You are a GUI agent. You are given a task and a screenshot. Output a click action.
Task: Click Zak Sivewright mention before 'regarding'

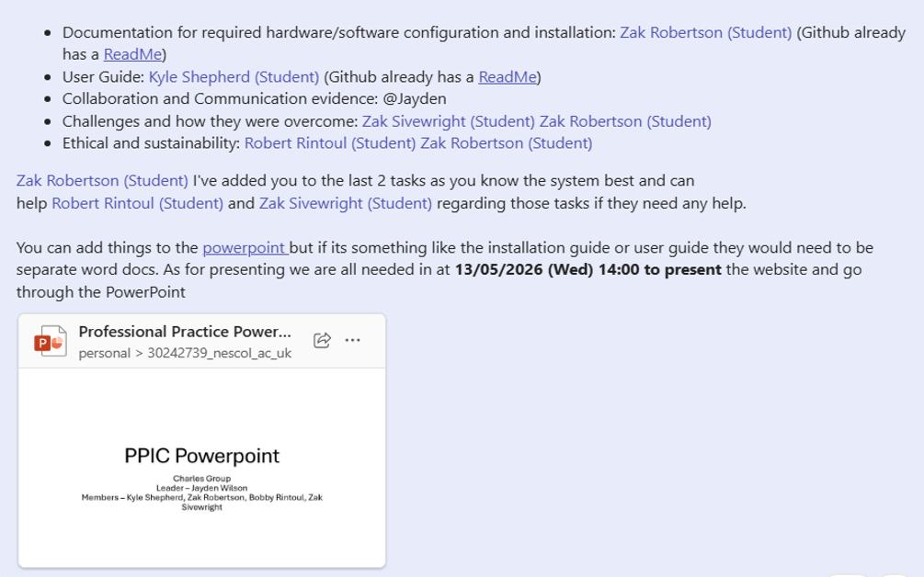[346, 203]
